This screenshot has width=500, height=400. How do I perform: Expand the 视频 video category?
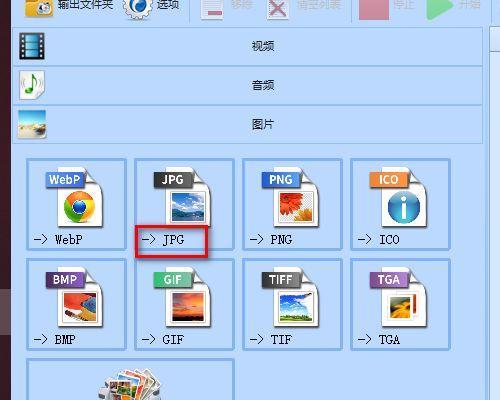[248, 46]
